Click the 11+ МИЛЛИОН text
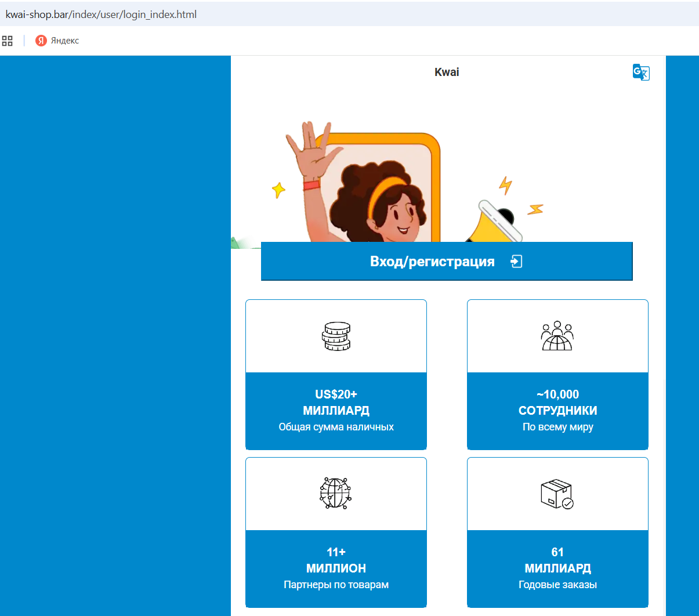699x616 pixels. pyautogui.click(x=336, y=560)
